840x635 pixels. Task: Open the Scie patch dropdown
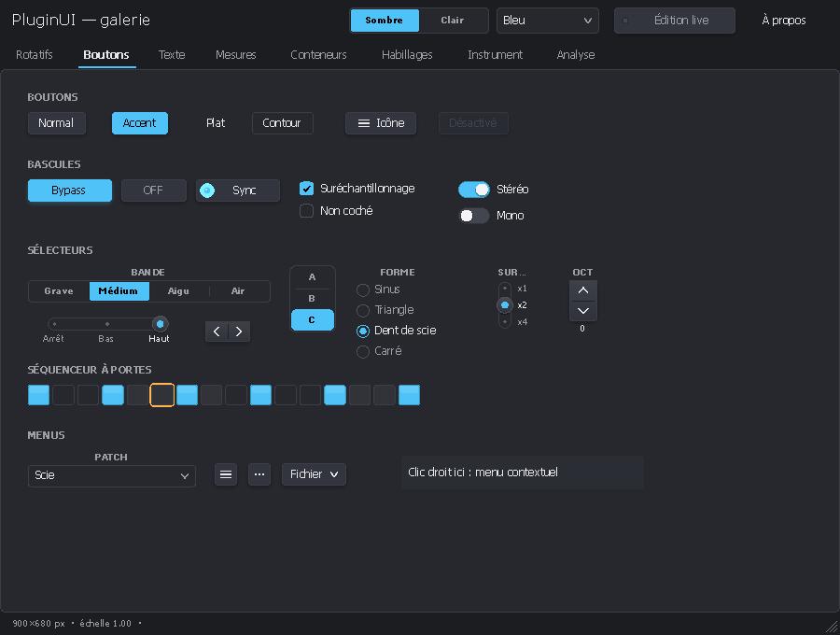[111, 476]
